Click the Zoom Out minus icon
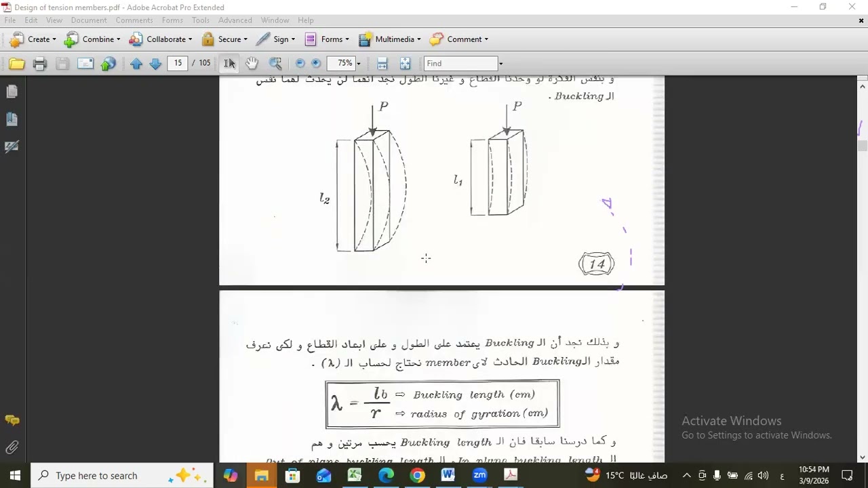868x488 pixels. [300, 64]
